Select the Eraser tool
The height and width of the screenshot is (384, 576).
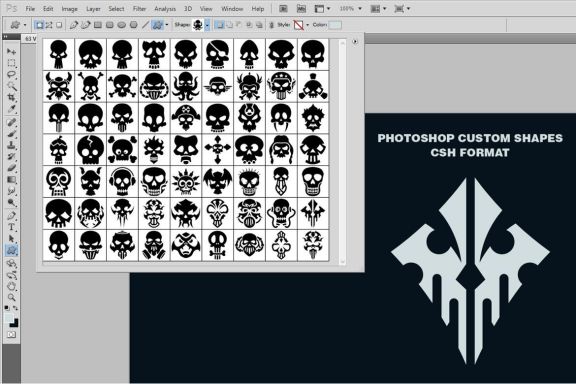click(11, 168)
